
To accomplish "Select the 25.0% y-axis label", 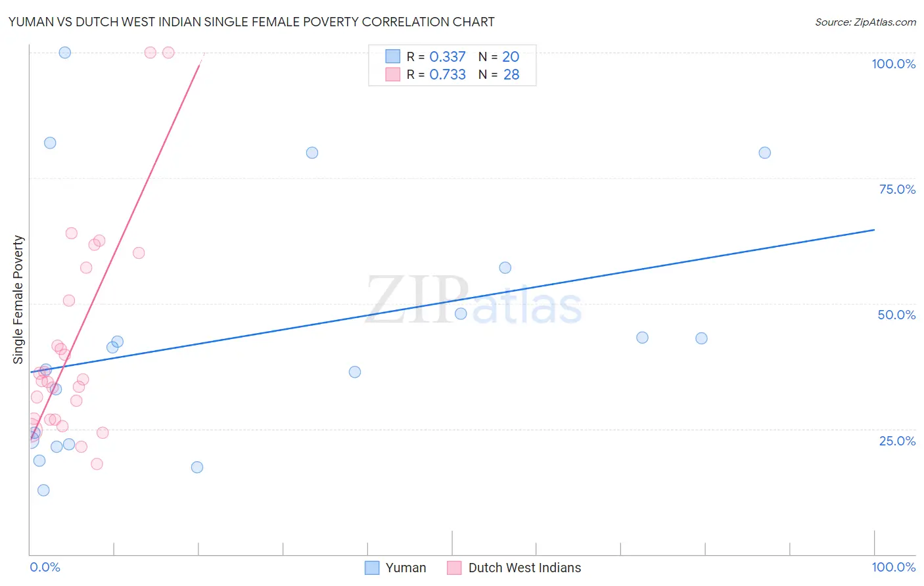I will pyautogui.click(x=897, y=441).
